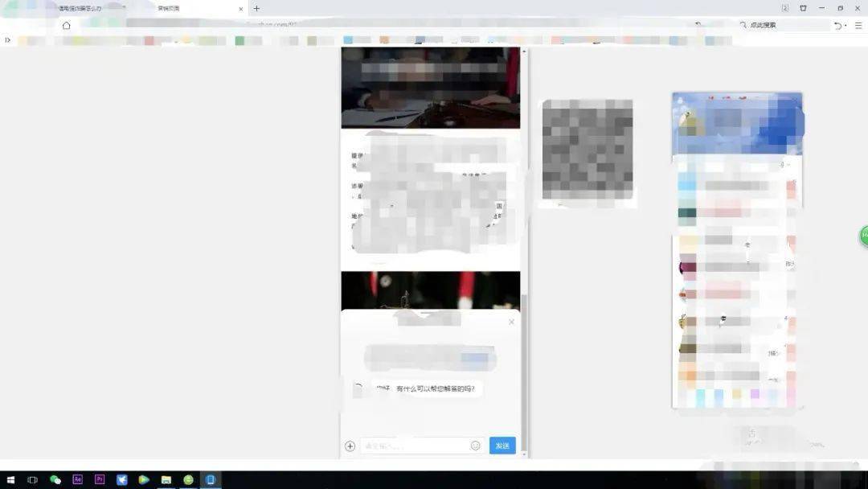Open WeChat from the taskbar

(55, 479)
